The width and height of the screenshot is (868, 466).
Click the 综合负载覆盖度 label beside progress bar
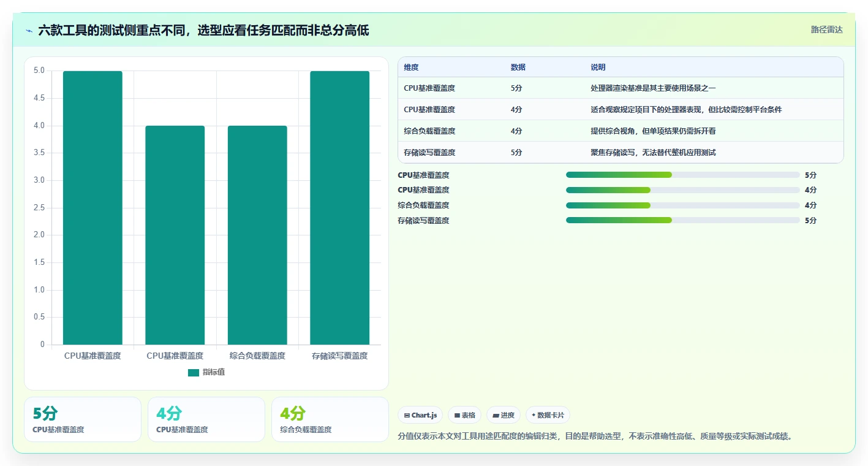tap(423, 205)
